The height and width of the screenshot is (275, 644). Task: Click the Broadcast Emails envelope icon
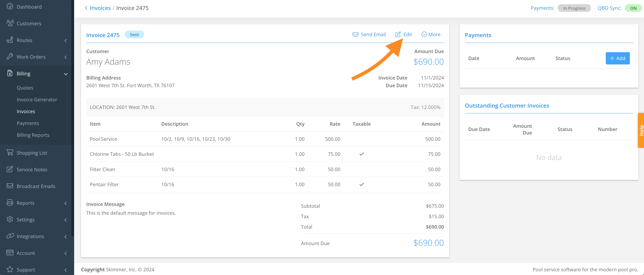point(10,186)
